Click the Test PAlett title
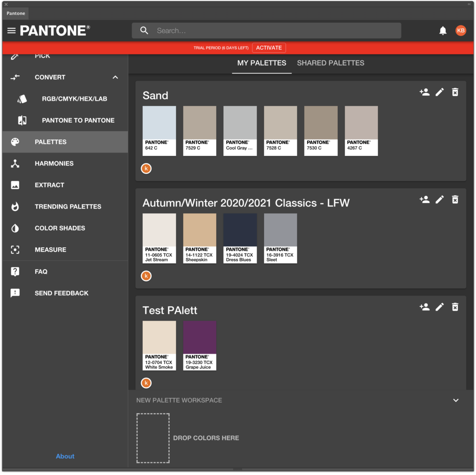Viewport: 476px width, 475px height. click(170, 310)
